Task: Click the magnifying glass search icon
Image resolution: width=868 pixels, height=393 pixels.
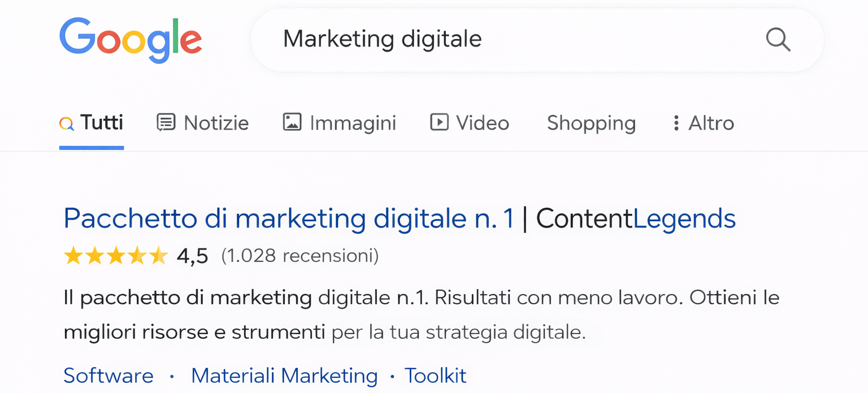Action: pos(778,40)
